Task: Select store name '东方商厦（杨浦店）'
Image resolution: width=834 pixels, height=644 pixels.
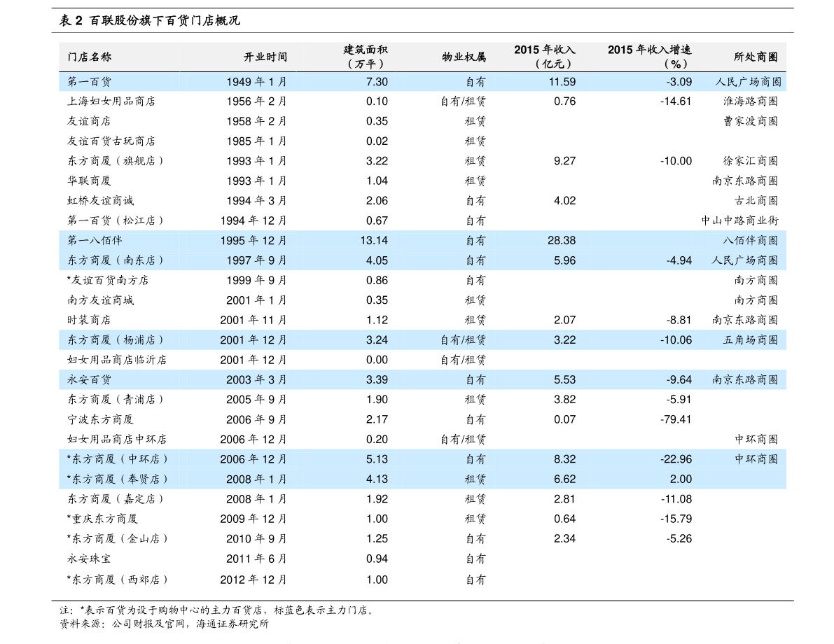Action: click(116, 339)
